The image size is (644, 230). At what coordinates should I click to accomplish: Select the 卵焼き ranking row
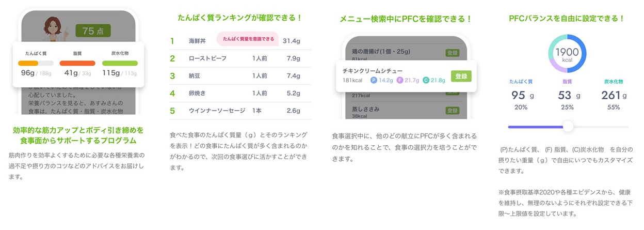[240, 94]
